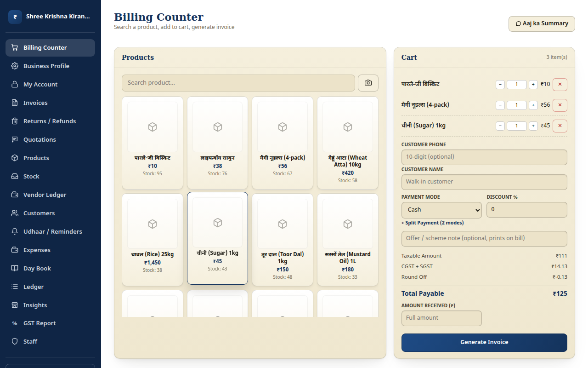This screenshot has height=368, width=588.
Task: Click the Discount % input
Action: coord(527,210)
